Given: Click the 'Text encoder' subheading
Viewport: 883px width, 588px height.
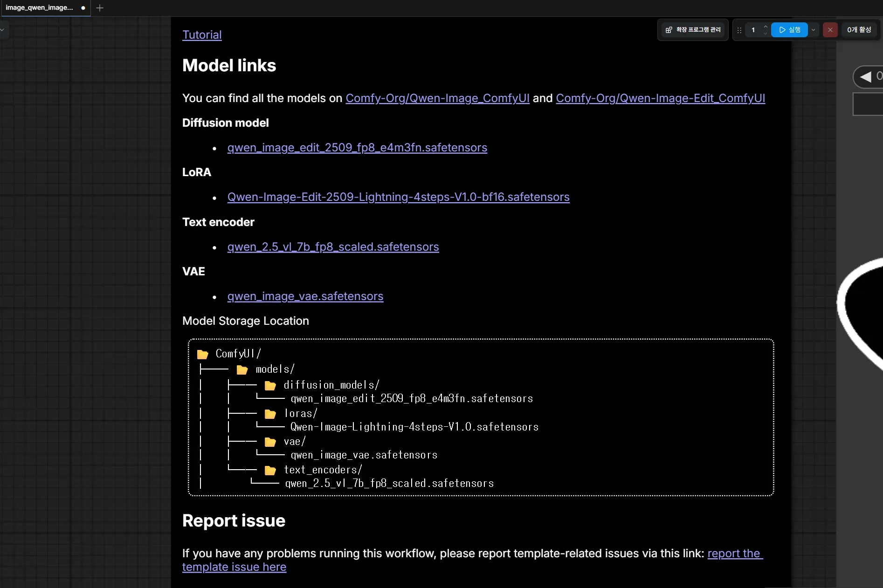Looking at the screenshot, I should click(218, 222).
